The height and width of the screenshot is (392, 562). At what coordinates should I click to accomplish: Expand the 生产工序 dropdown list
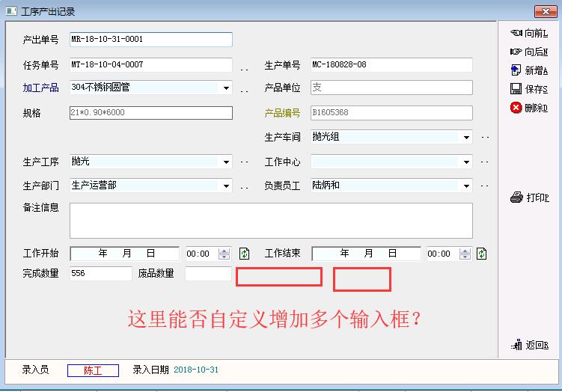coord(226,162)
